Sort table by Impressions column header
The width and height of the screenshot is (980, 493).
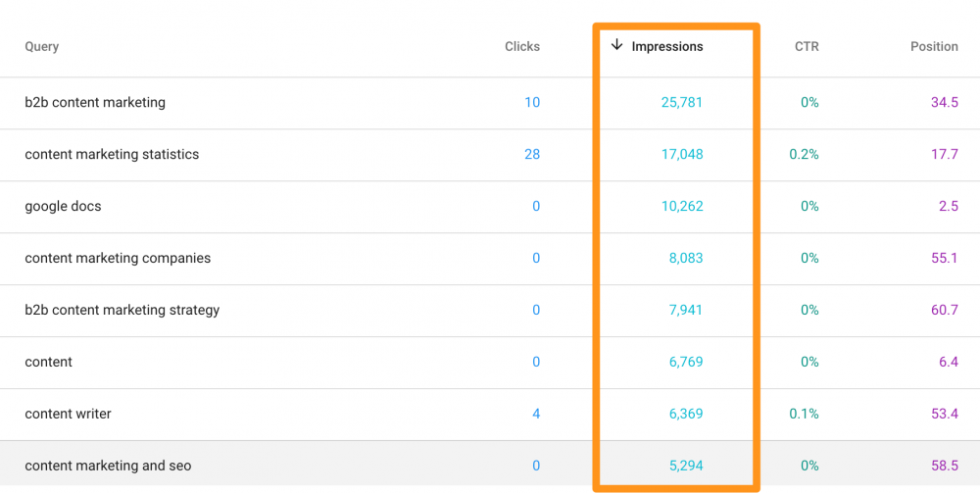tap(666, 46)
